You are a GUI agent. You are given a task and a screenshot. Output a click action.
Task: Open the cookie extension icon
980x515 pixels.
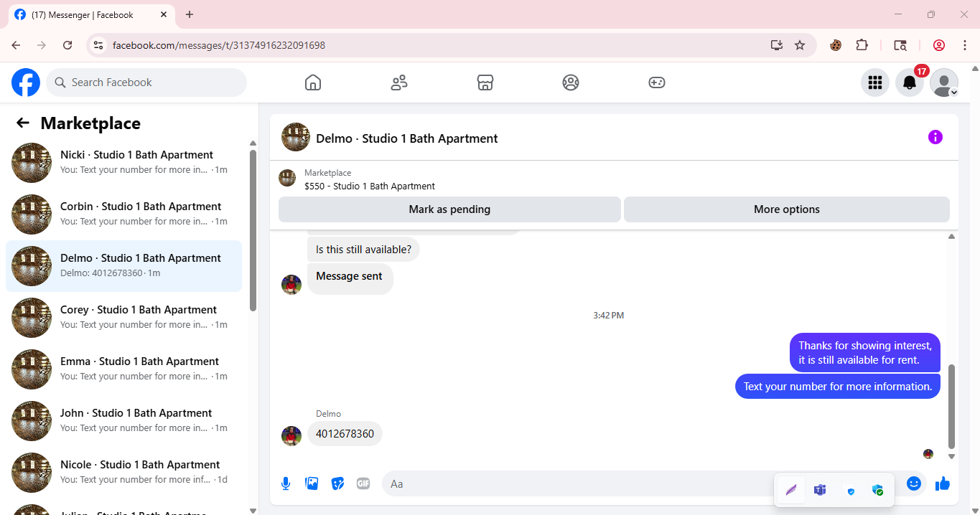click(836, 45)
